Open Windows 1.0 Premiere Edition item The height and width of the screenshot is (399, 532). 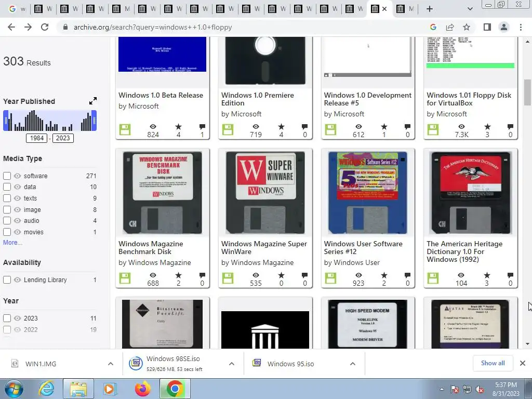point(258,99)
